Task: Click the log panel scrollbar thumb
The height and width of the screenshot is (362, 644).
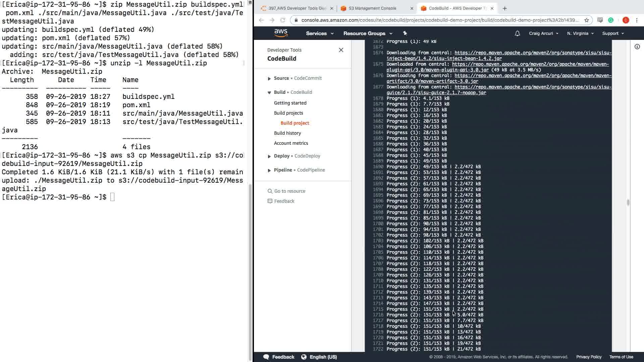Action: [x=628, y=202]
